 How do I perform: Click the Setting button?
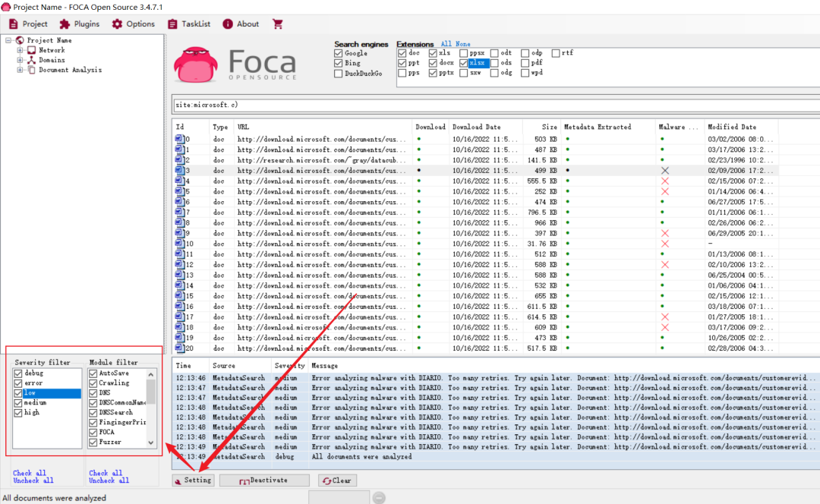coord(193,480)
